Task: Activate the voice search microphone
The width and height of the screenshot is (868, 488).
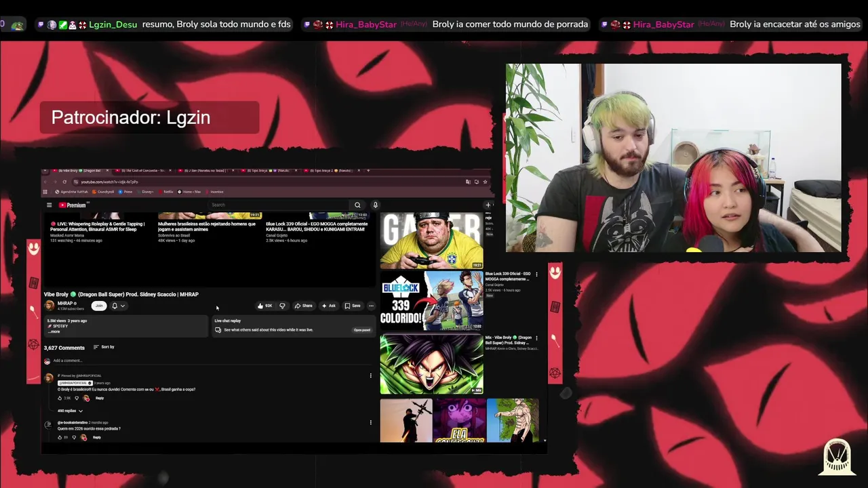Action: pyautogui.click(x=375, y=205)
